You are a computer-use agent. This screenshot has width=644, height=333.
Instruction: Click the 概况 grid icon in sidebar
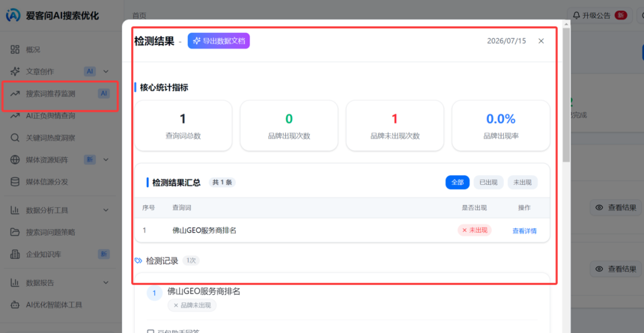click(x=15, y=49)
